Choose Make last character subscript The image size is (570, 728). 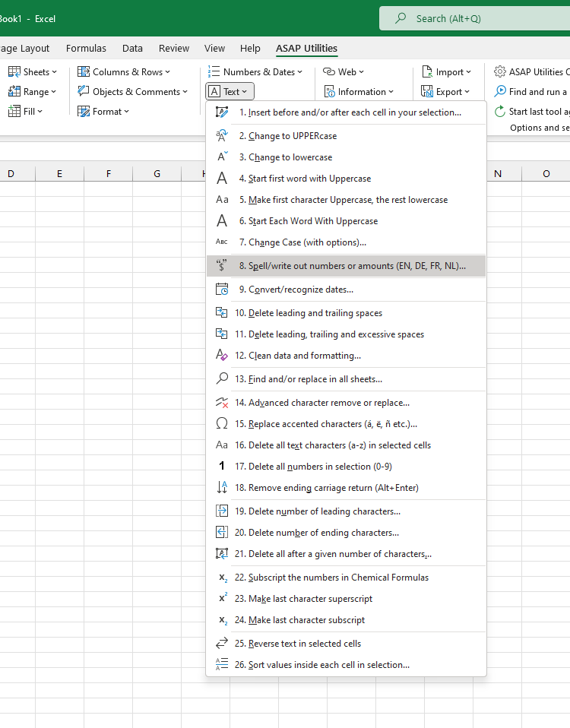tap(347, 620)
